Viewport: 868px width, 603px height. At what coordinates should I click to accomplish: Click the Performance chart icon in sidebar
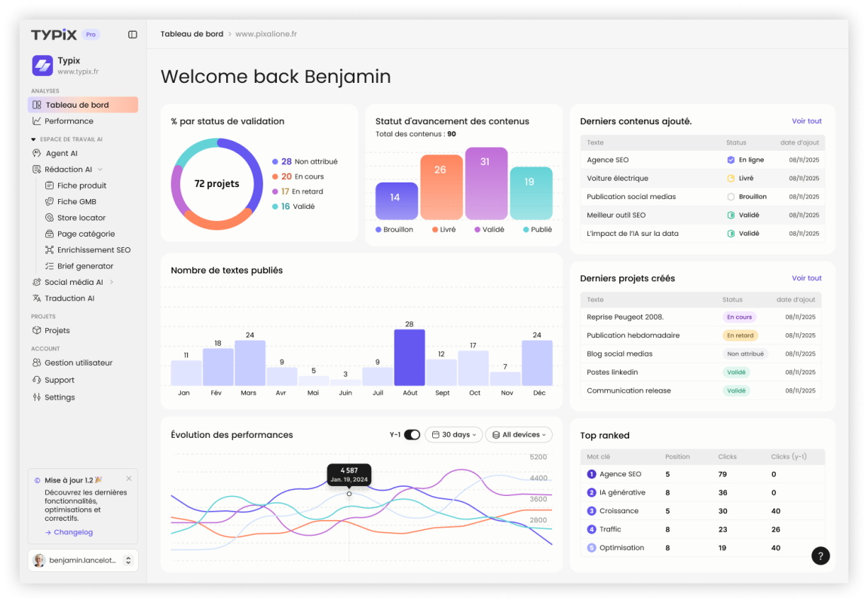pos(37,121)
